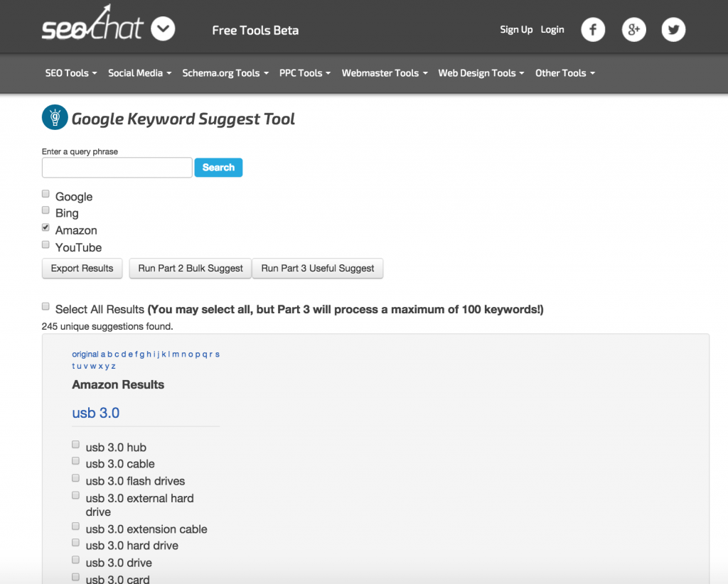This screenshot has width=728, height=584.
Task: Open the Webmaster Tools menu
Action: point(385,73)
